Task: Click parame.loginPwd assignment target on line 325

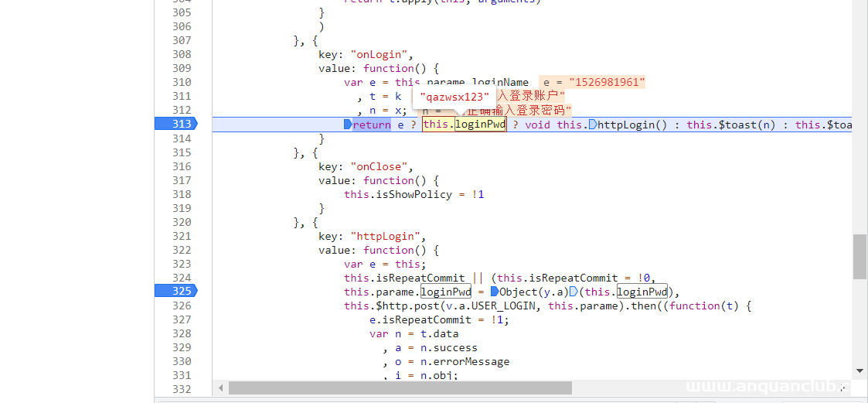Action: (445, 292)
